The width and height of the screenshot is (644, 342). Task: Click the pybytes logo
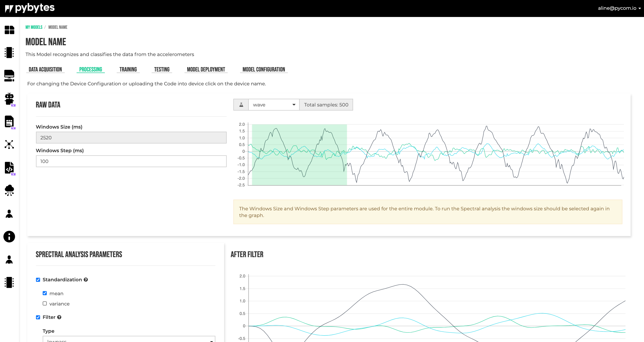30,8
